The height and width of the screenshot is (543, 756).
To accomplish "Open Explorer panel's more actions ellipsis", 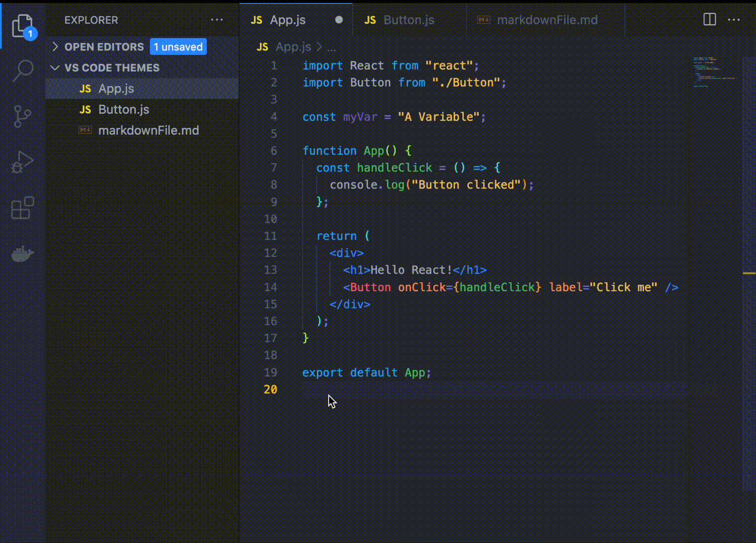I will (x=217, y=20).
